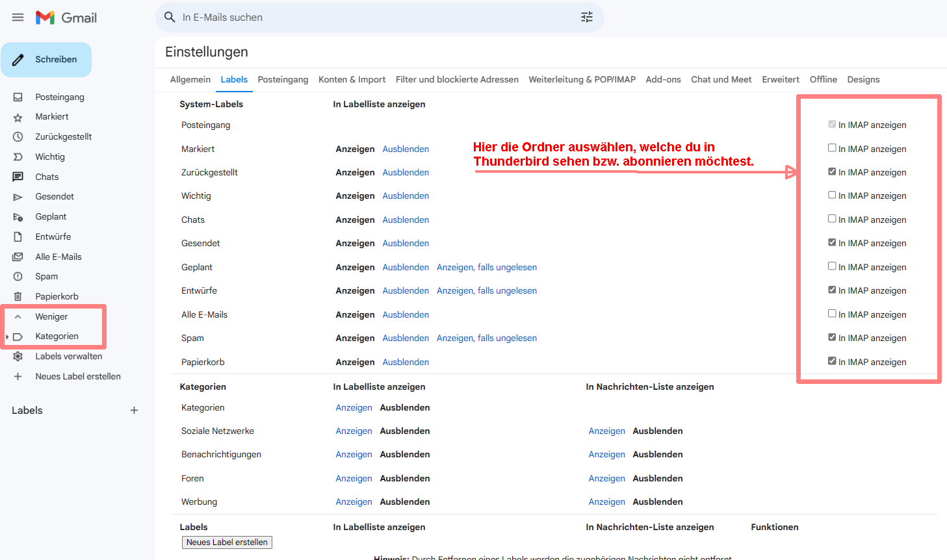Switch to the Weiterleitung & POP/IMAP tab
The width and height of the screenshot is (947, 560).
(582, 79)
